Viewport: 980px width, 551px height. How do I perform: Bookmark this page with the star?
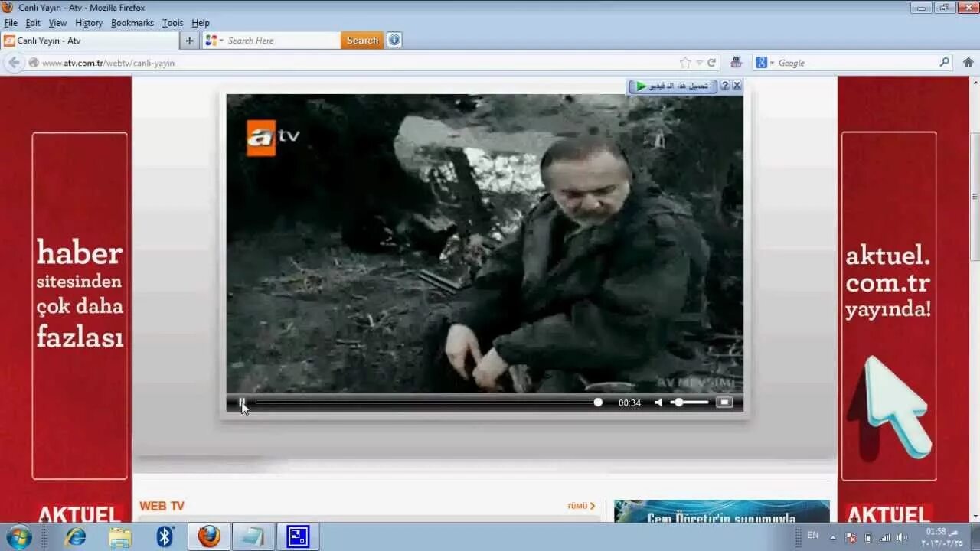[685, 63]
